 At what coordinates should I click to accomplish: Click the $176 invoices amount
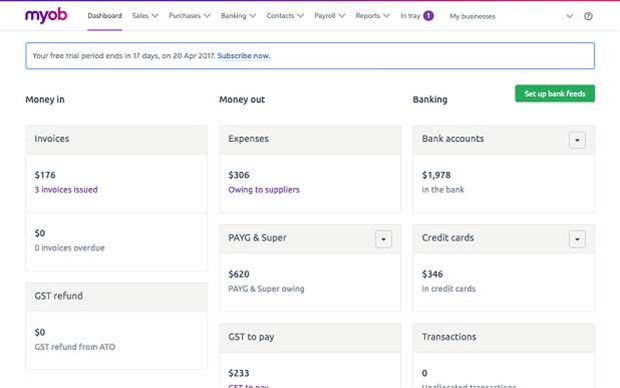click(x=45, y=175)
